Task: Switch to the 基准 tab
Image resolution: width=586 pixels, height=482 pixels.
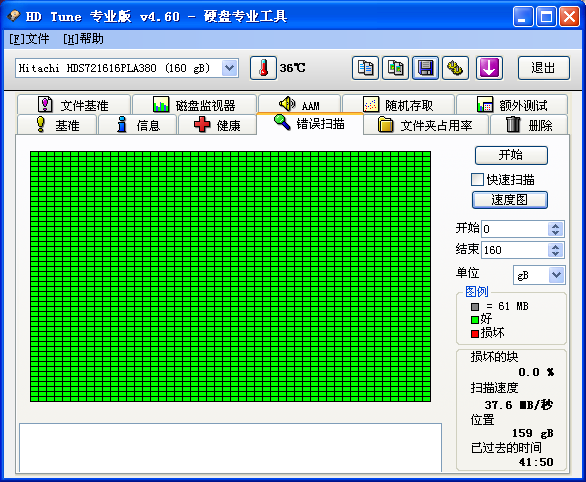Action: tap(57, 125)
